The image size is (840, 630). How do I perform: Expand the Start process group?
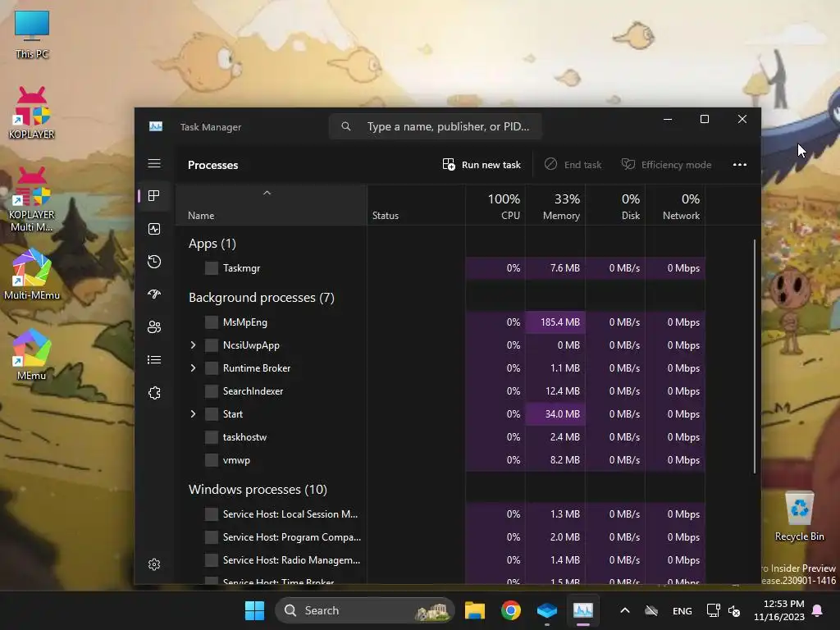pos(194,414)
